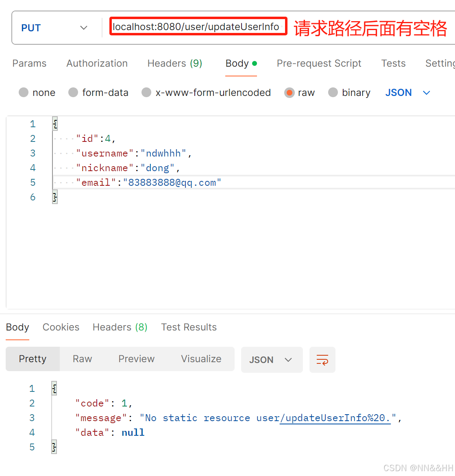
Task: Click the "email" line in request body
Action: [x=148, y=183]
